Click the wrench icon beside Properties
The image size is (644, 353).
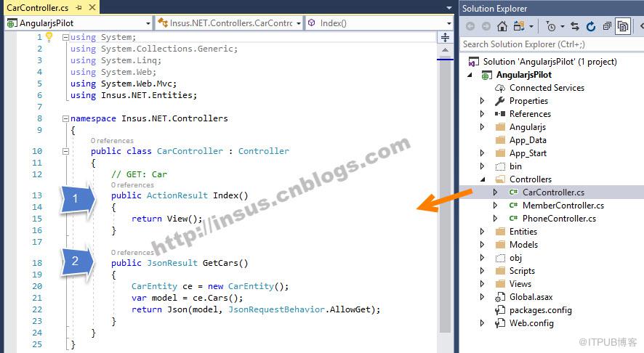(x=500, y=100)
